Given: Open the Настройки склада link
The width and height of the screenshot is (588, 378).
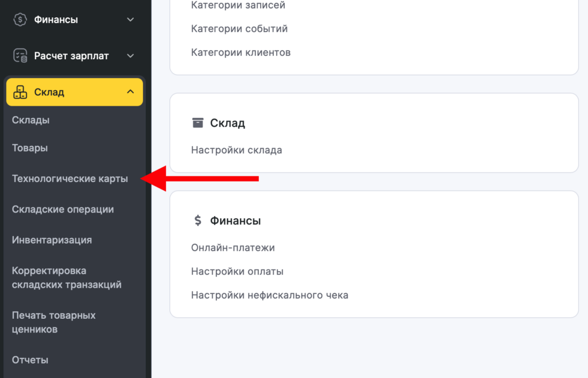Looking at the screenshot, I should click(x=237, y=151).
